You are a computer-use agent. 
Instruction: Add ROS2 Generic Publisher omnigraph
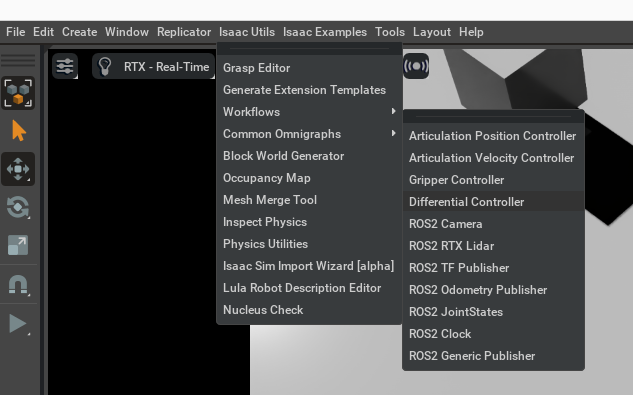click(x=493, y=356)
